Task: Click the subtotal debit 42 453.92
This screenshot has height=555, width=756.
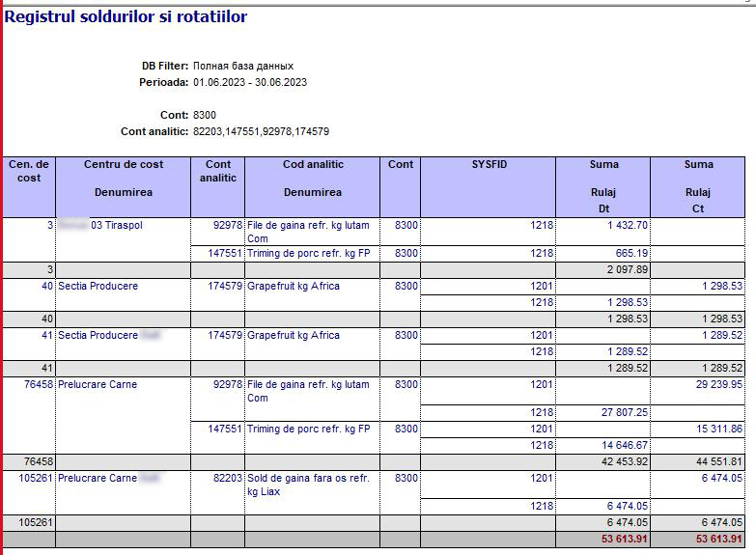Action: click(625, 461)
